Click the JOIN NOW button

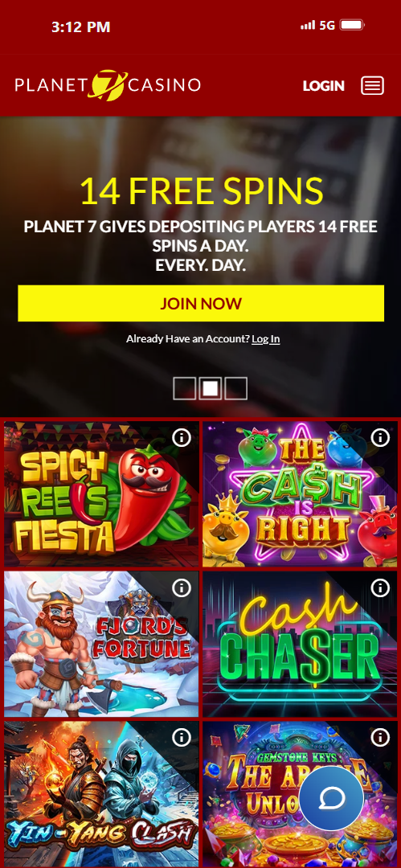pyautogui.click(x=201, y=303)
